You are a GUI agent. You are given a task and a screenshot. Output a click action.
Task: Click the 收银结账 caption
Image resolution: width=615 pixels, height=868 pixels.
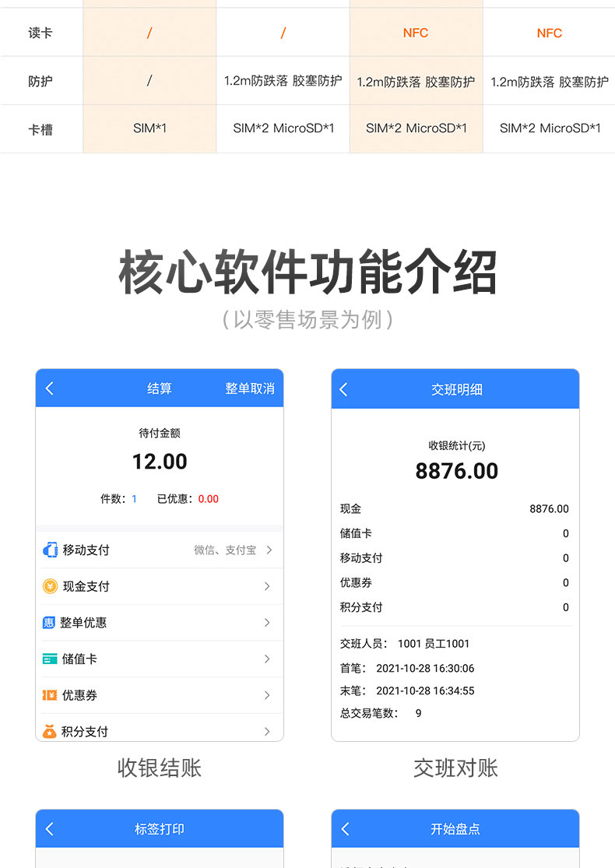pos(160,768)
